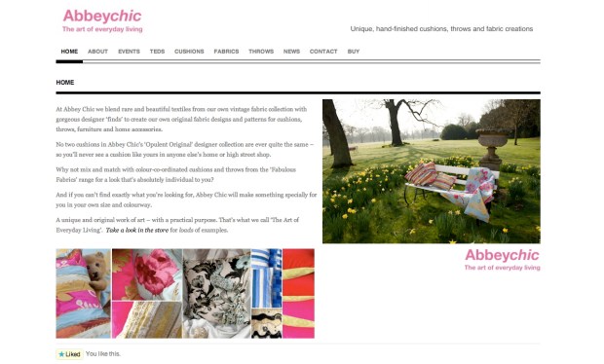Open the CUSHIONS page
Screen dimensions: 604x364
189,52
